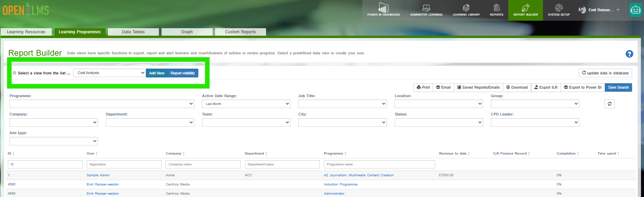
Task: Click the Export to Power BI button
Action: point(583,88)
